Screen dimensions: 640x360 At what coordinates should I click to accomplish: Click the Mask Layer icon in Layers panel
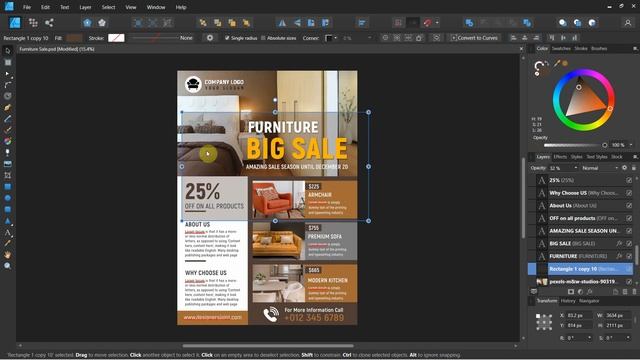click(x=571, y=291)
